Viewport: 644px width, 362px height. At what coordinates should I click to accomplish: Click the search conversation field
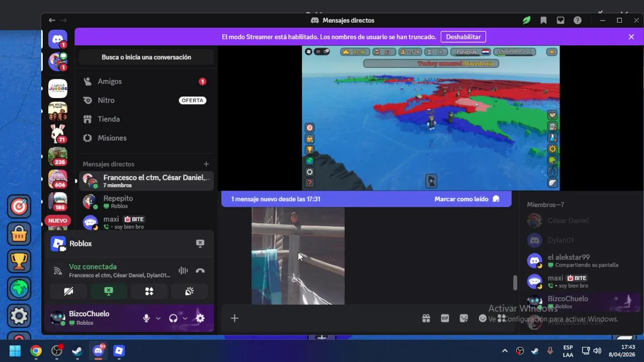[x=146, y=57]
